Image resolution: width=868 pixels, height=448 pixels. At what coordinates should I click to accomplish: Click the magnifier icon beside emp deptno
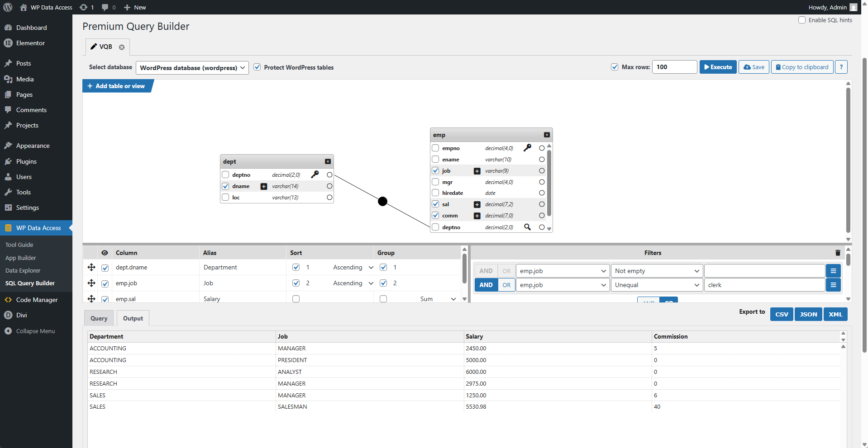(527, 227)
